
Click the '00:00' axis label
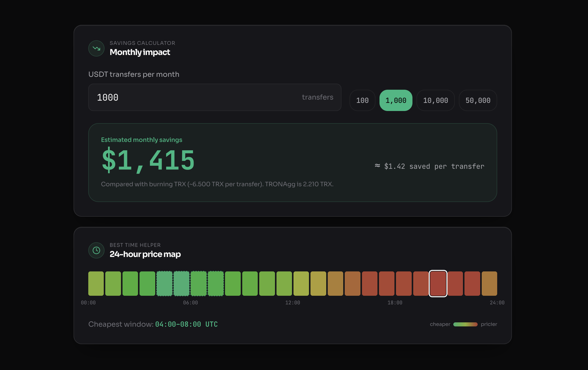point(88,303)
